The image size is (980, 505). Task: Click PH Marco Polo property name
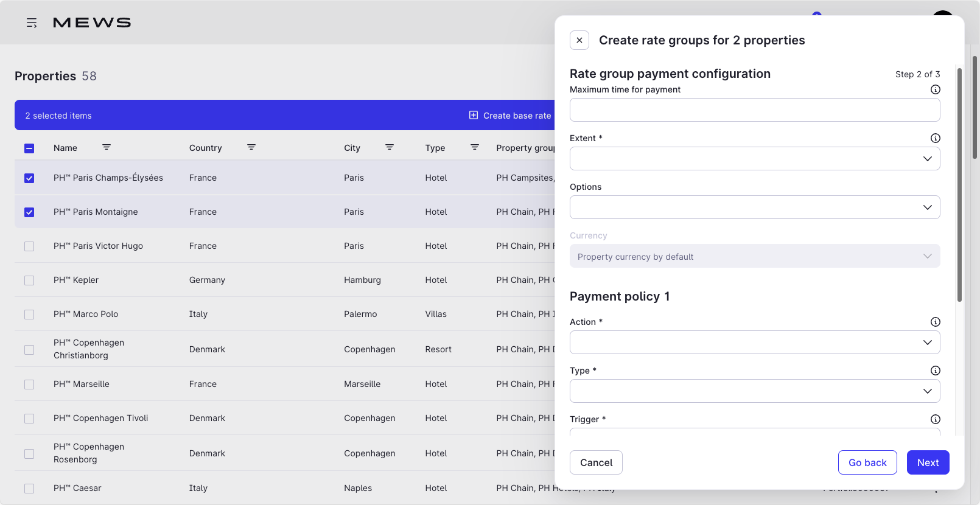click(x=86, y=314)
